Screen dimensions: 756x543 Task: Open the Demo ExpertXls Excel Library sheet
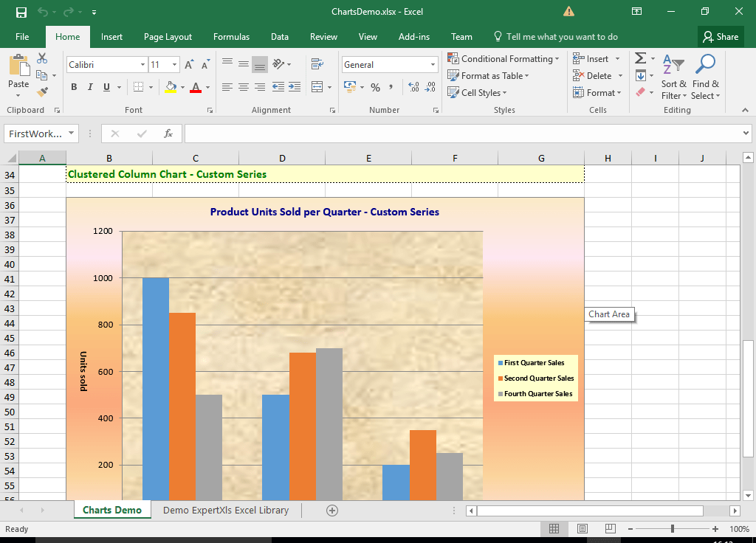pos(226,510)
